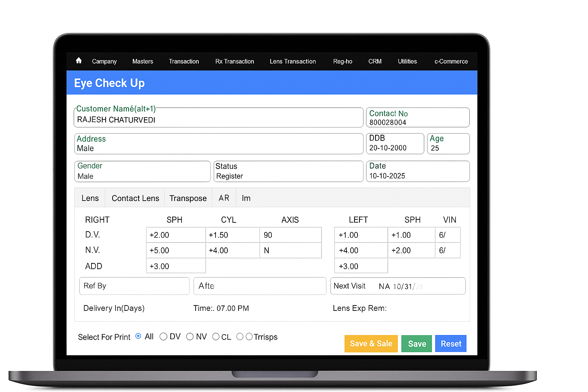Open the Masters menu
Screen dimensions: 588x392
coord(142,61)
